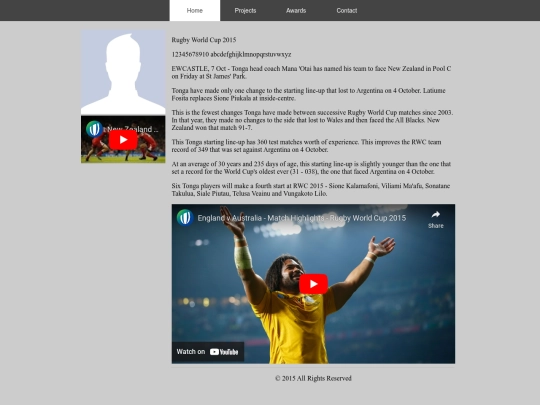Click channel logo on the small New Zealand video
This screenshot has height=405, width=540.
click(94, 129)
